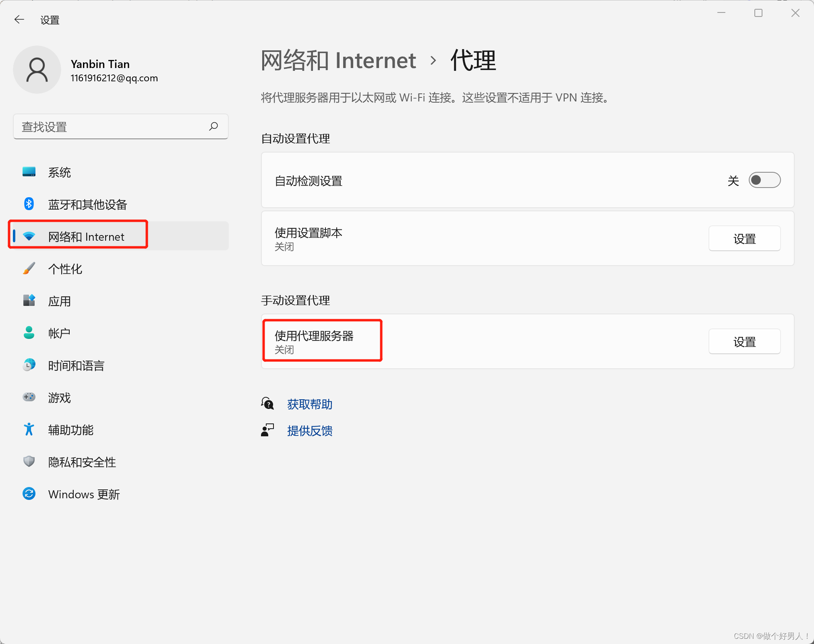This screenshot has height=644, width=814.
Task: Open the 获取帮助 link
Action: point(310,404)
